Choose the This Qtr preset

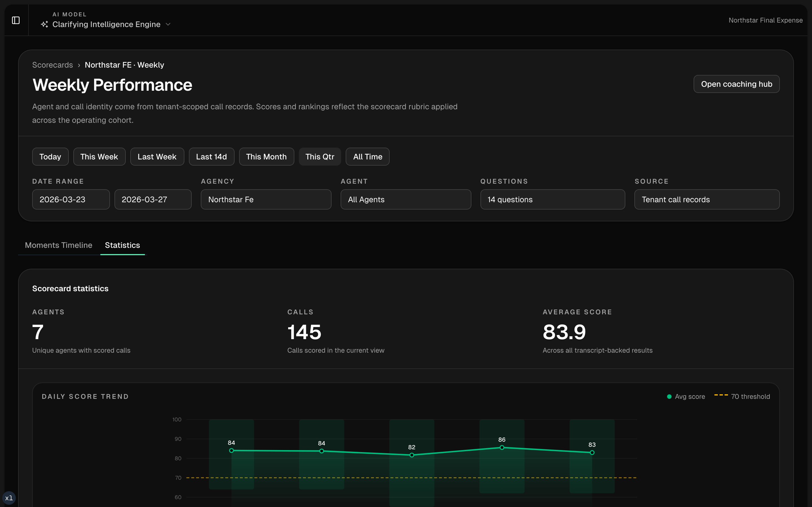tap(320, 157)
